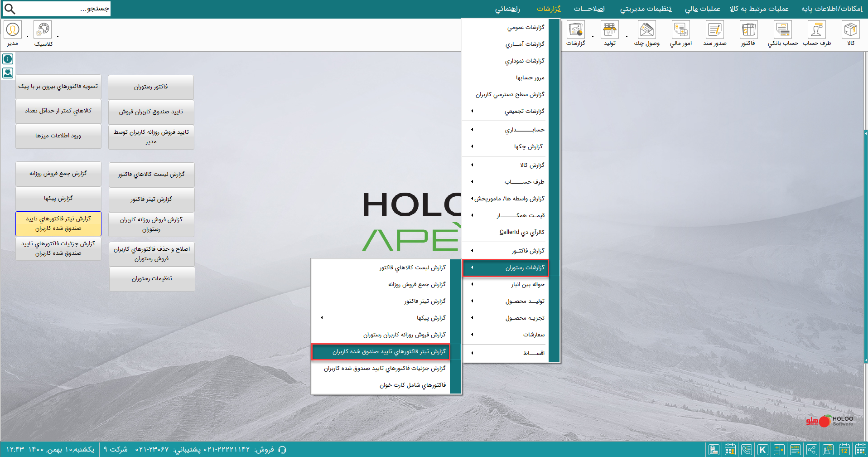Click the share status bar icon

[x=812, y=450]
